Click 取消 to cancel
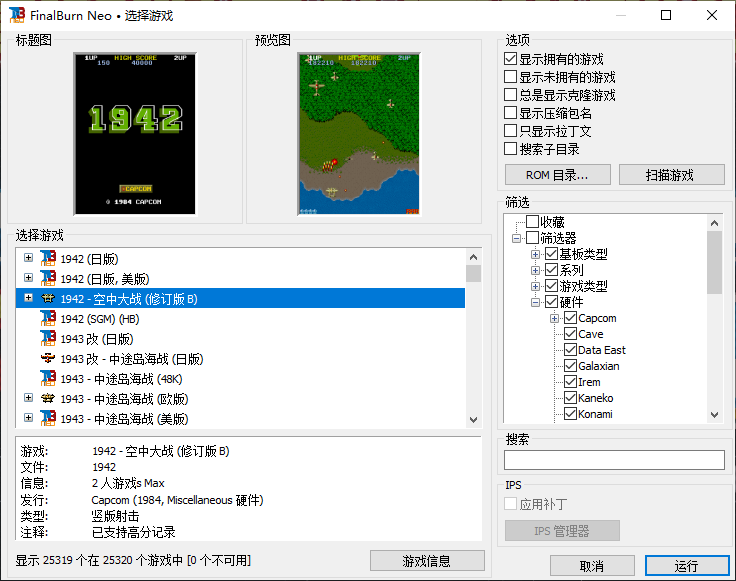Screen dimensions: 736x581 592,566
